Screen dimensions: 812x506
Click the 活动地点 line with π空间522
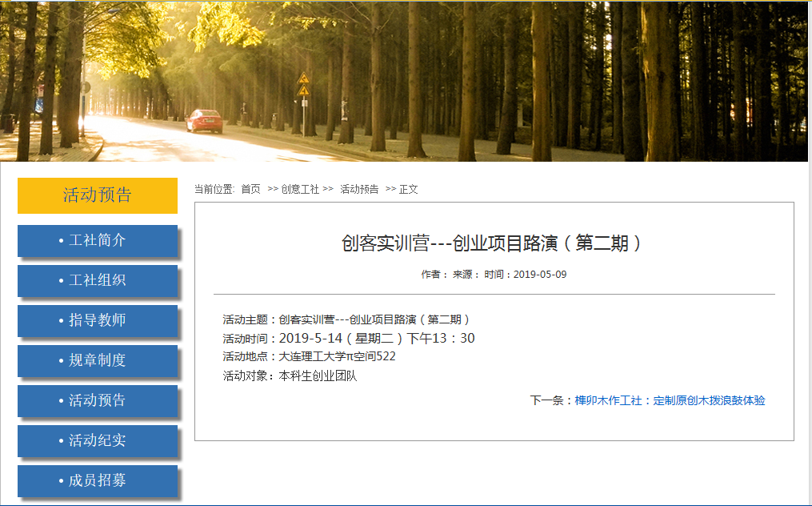pyautogui.click(x=310, y=357)
